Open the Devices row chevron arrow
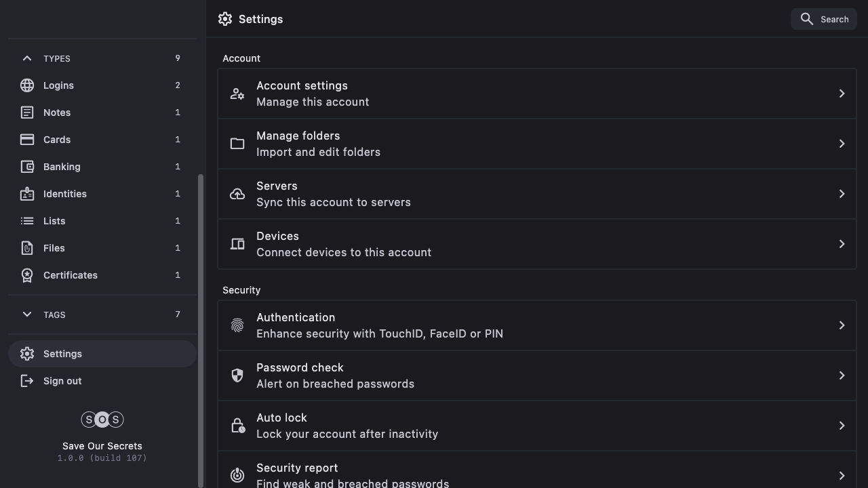The width and height of the screenshot is (868, 488). tap(842, 244)
